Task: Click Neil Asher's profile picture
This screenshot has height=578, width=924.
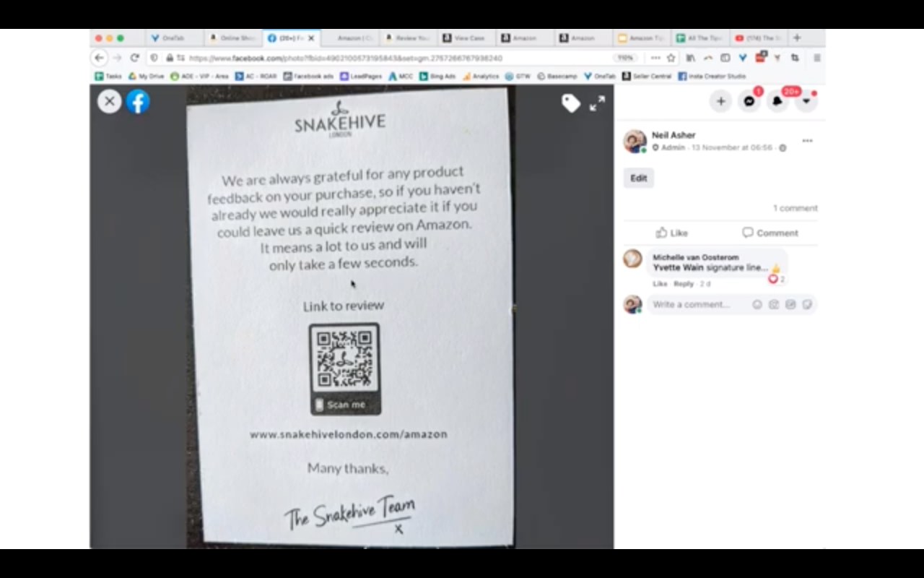Action: pos(635,141)
